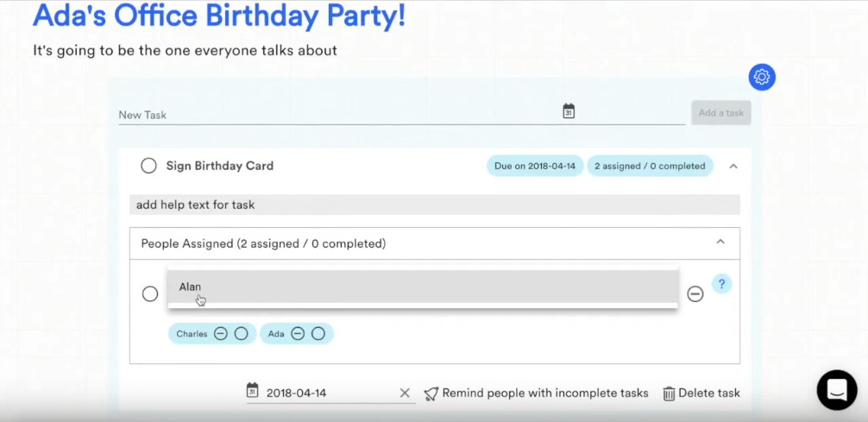Remove the assignee in the Alan row
This screenshot has width=868, height=422.
[695, 294]
